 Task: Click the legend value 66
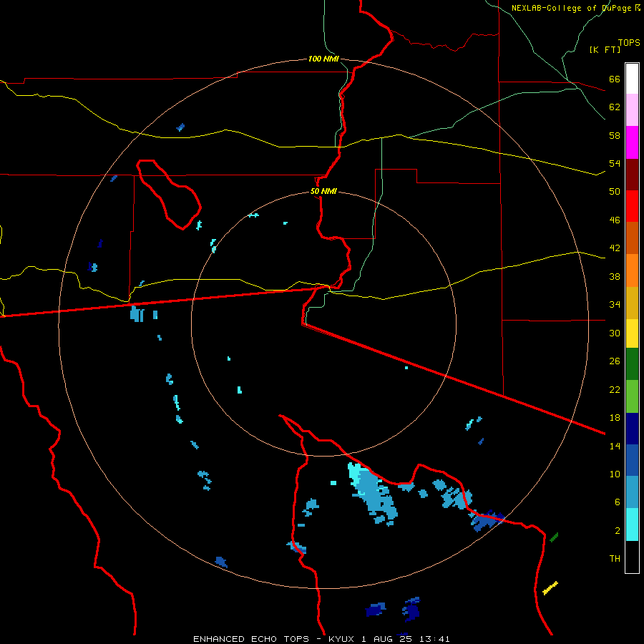point(615,79)
